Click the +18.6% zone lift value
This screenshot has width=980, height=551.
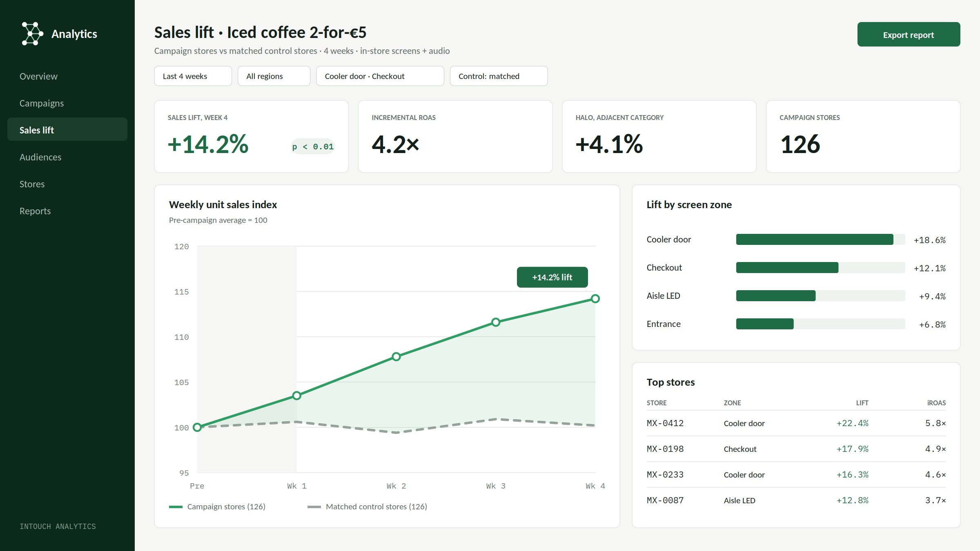point(930,240)
